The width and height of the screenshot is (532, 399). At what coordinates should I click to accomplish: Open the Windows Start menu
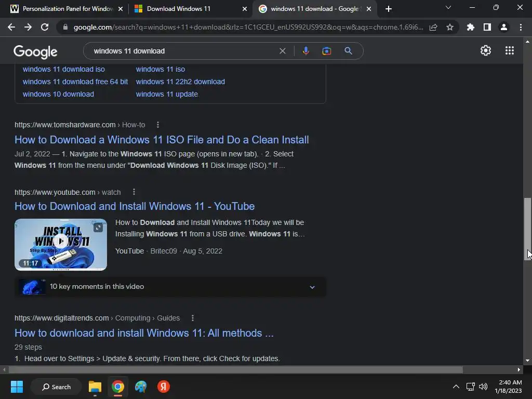coord(17,387)
